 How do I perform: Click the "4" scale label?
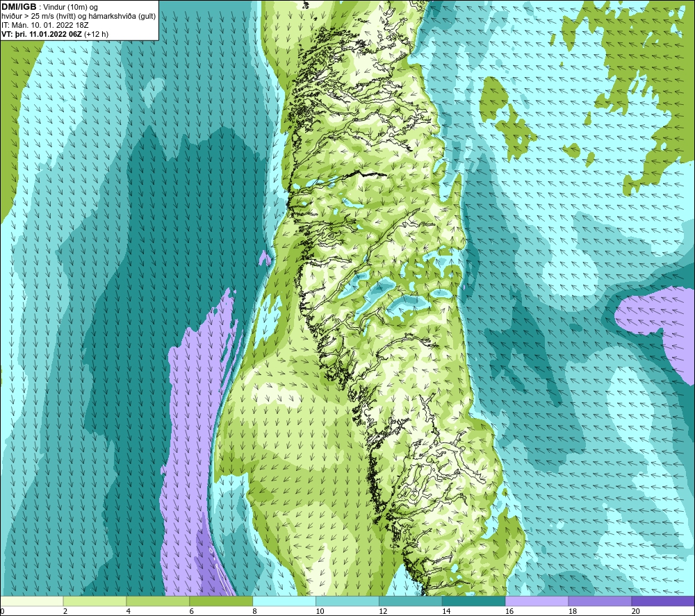coord(129,611)
